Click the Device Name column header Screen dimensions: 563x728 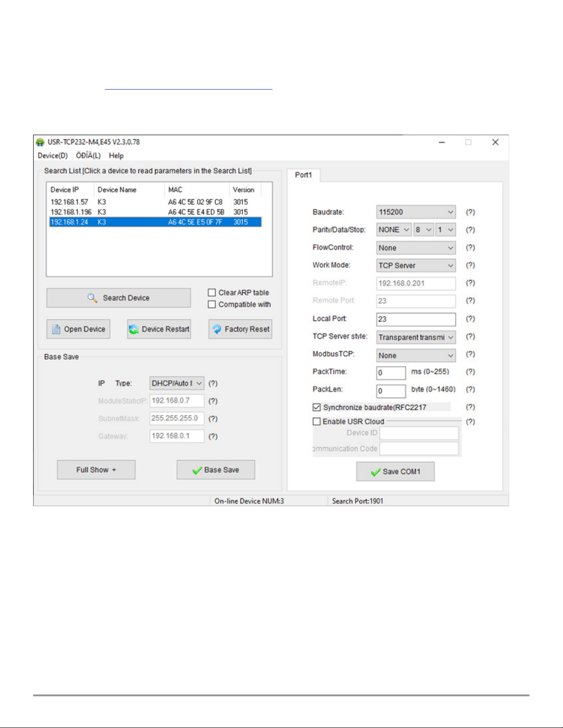pos(129,190)
